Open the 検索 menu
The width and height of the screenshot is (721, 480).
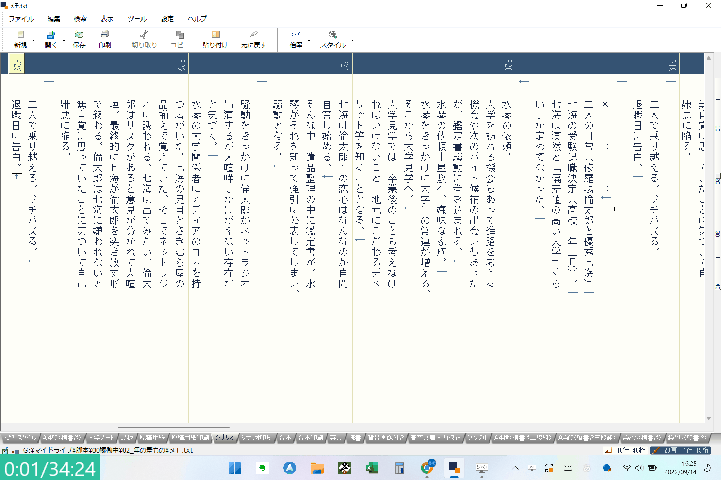pyautogui.click(x=80, y=19)
